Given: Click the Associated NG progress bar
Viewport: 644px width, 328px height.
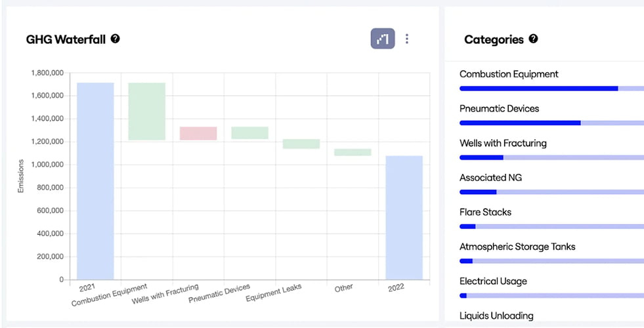Looking at the screenshot, I should 551,192.
